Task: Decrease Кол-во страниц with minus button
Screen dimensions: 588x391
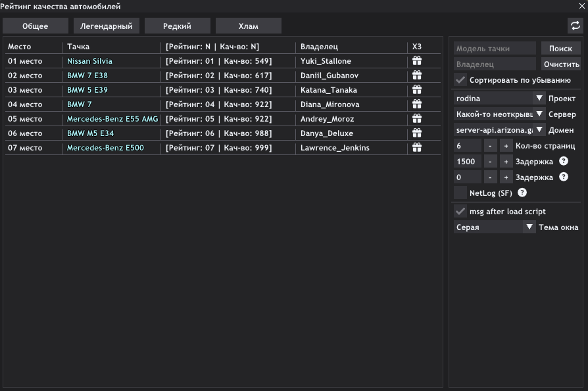Action: coord(490,146)
